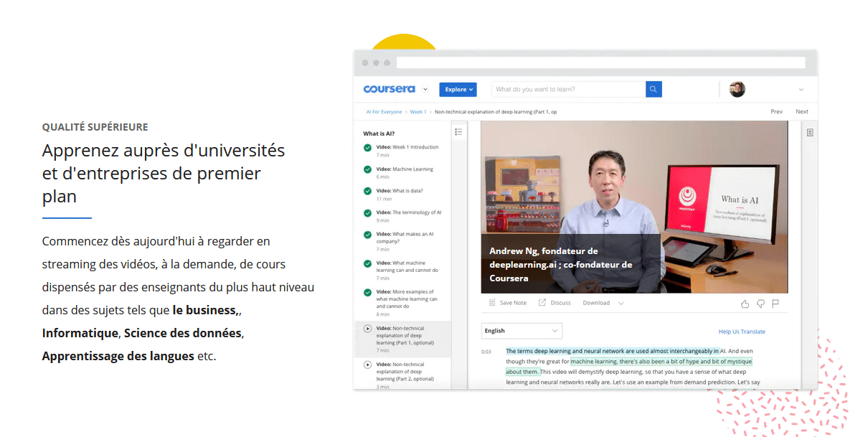Click the user profile avatar
The height and width of the screenshot is (437, 868).
pos(737,89)
